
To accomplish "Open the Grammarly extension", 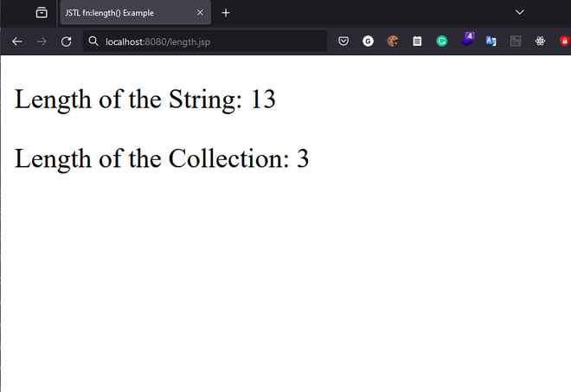I will [442, 42].
